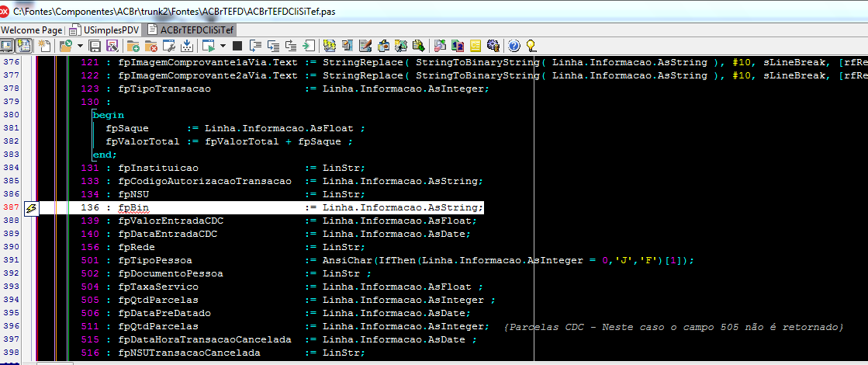Click the running figure toolbar icon
Screen dimensions: 868x365
pyautogui.click(x=401, y=45)
